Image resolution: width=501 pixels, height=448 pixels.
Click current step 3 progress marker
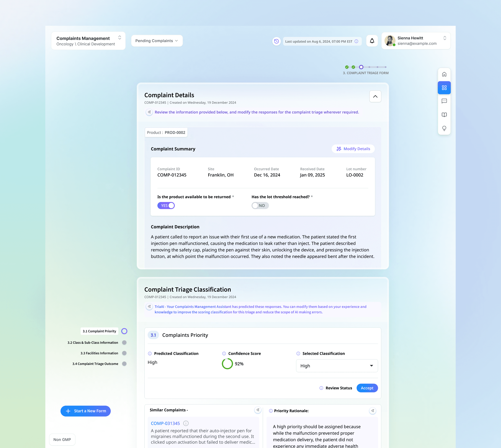[x=361, y=67]
